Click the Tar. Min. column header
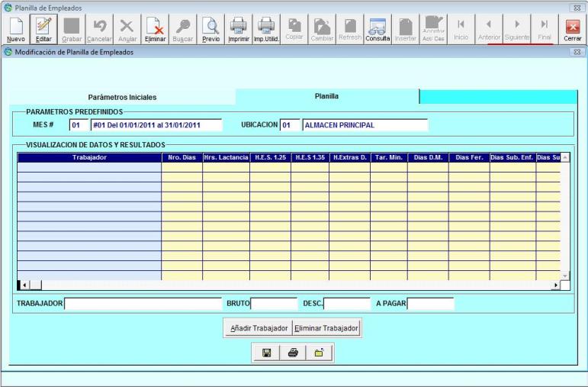The height and width of the screenshot is (387, 588). (x=389, y=157)
